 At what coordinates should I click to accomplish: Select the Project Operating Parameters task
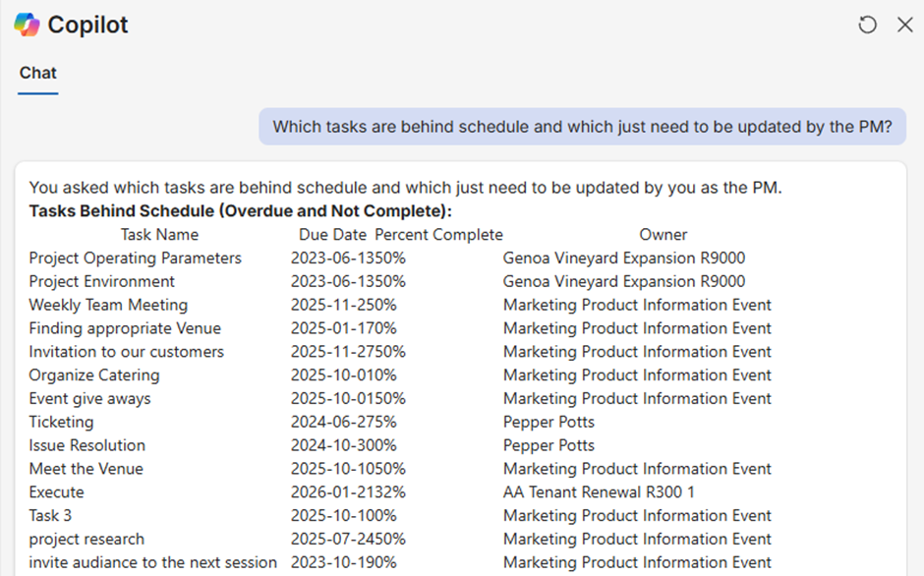135,259
